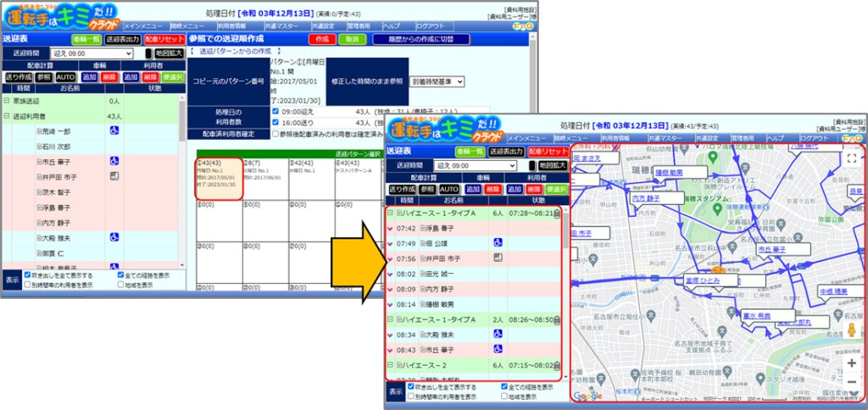
Task: Open 送迎時間 dropdown in back window
Action: pyautogui.click(x=92, y=53)
